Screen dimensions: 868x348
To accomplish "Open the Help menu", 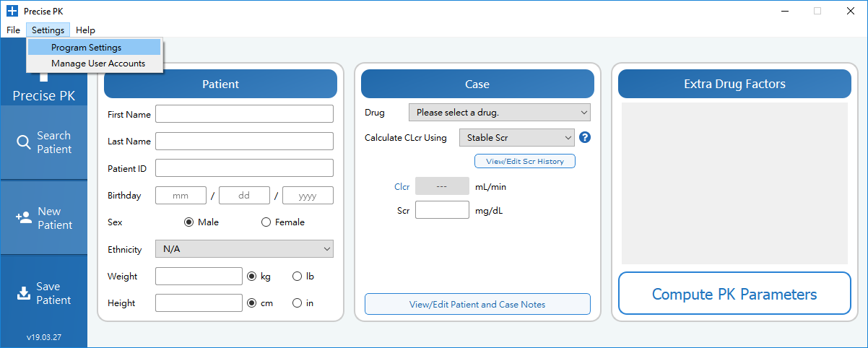I will click(85, 30).
